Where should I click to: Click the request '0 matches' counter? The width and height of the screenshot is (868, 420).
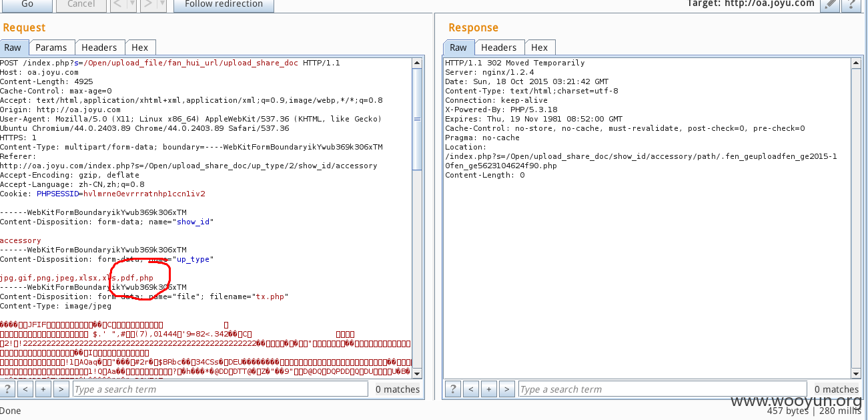click(x=398, y=389)
